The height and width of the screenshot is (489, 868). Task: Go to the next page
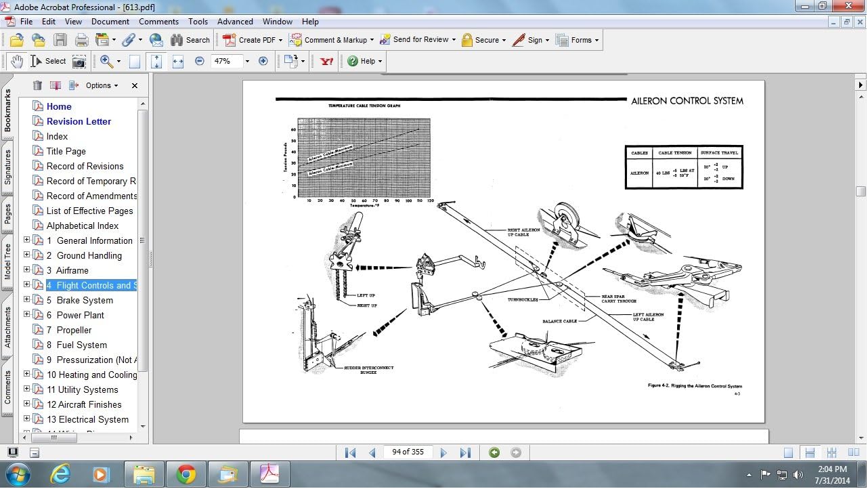[443, 452]
